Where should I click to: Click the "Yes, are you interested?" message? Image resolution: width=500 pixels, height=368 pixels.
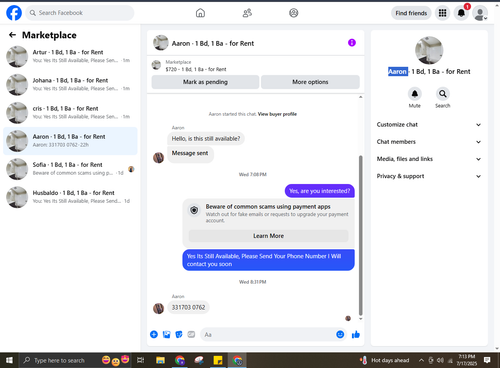pos(320,191)
